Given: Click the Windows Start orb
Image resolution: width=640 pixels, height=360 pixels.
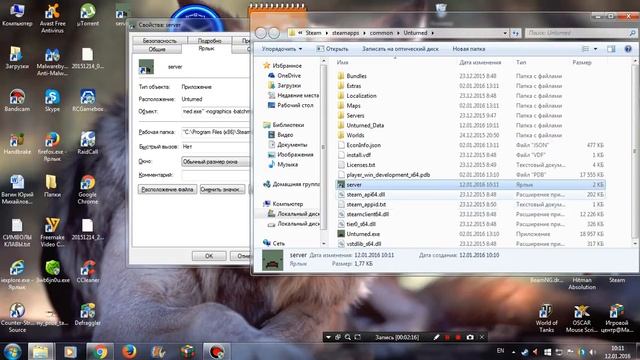Looking at the screenshot, I should pyautogui.click(x=13, y=351).
